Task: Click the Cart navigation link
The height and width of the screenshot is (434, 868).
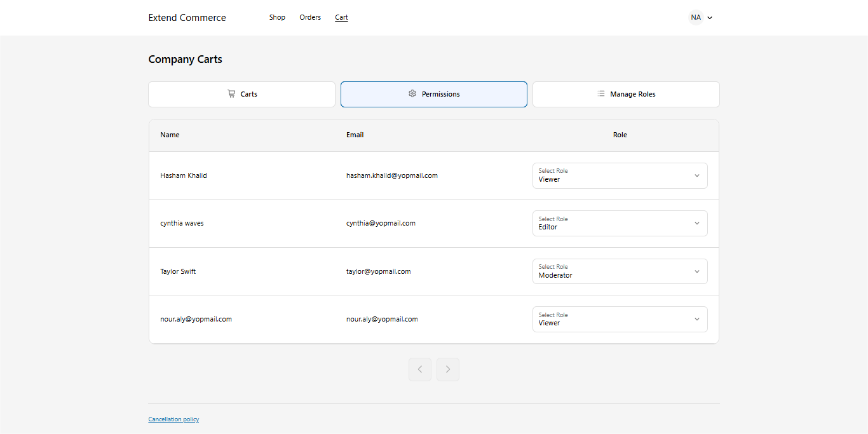Action: (341, 18)
